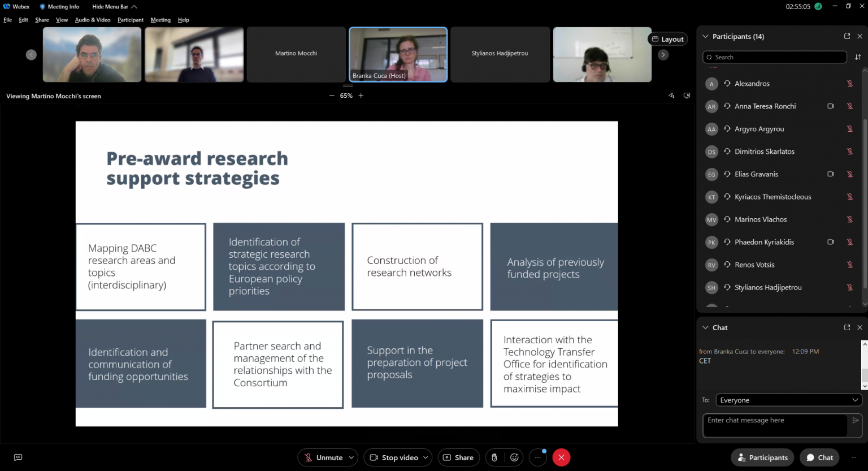Expand the Unmute audio options arrow
Image resolution: width=868 pixels, height=471 pixels.
click(351, 457)
